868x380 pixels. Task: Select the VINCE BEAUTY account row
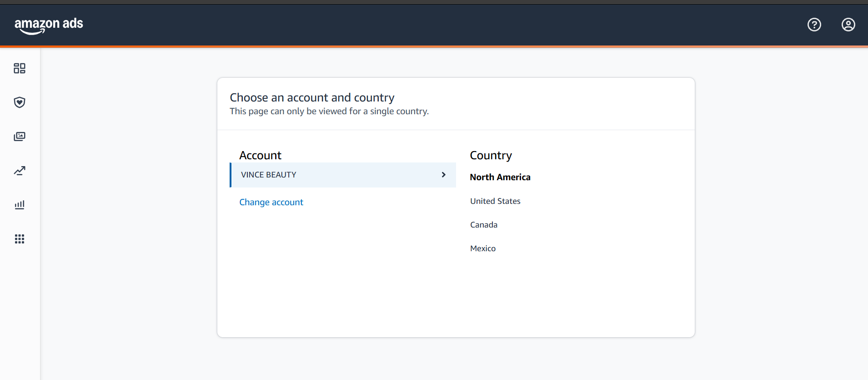(343, 175)
